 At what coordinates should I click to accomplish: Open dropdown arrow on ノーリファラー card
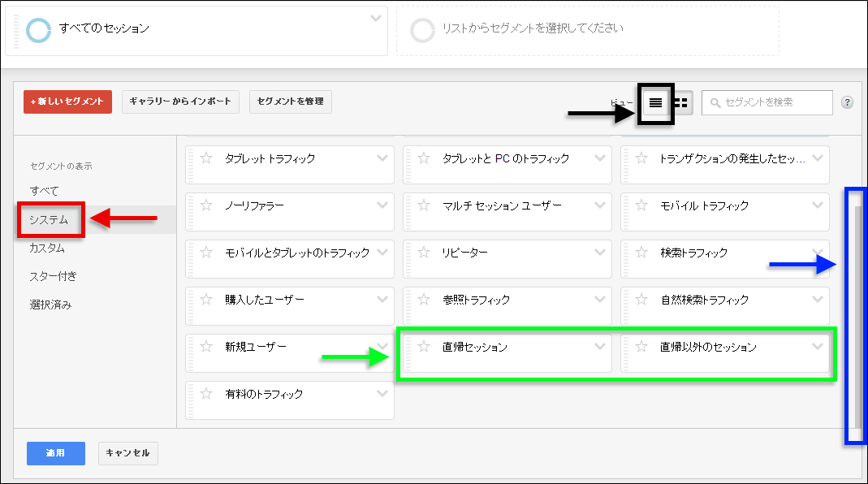pos(382,204)
